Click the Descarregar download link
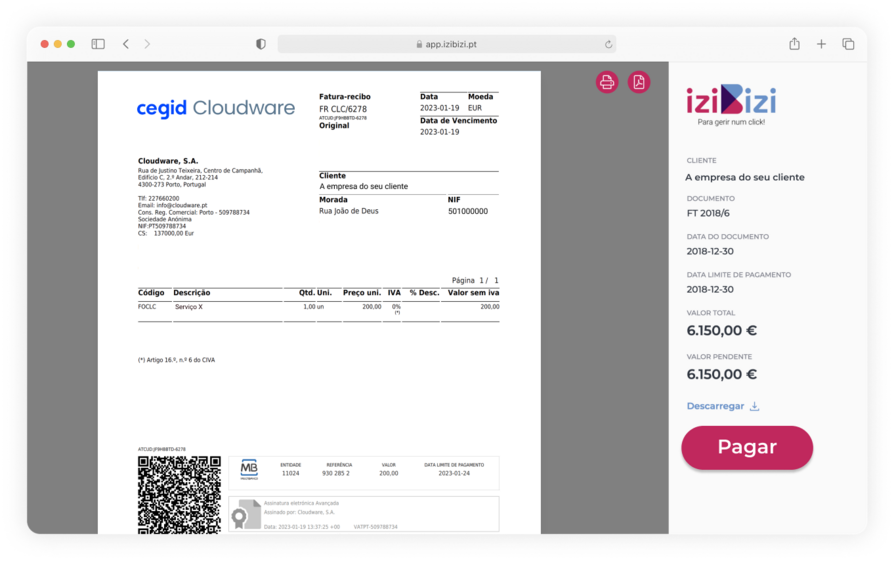 click(715, 406)
